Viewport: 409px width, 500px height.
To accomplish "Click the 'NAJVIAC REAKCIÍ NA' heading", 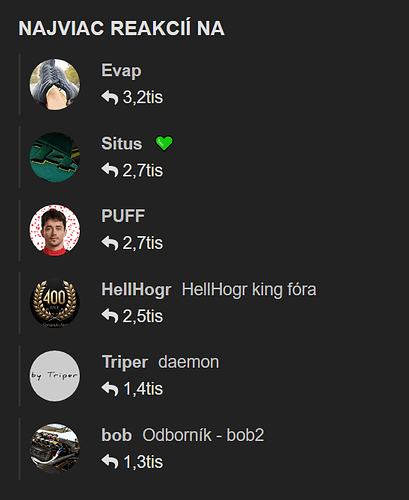I will (121, 28).
